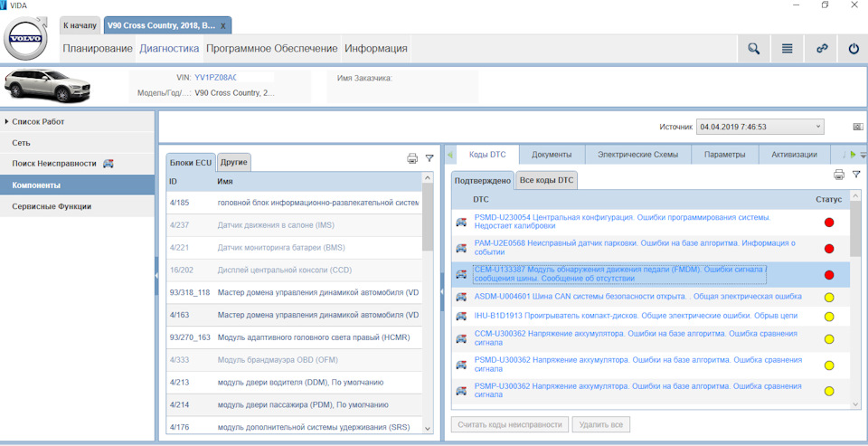Click red status dot for CEM-U133387

(x=829, y=274)
